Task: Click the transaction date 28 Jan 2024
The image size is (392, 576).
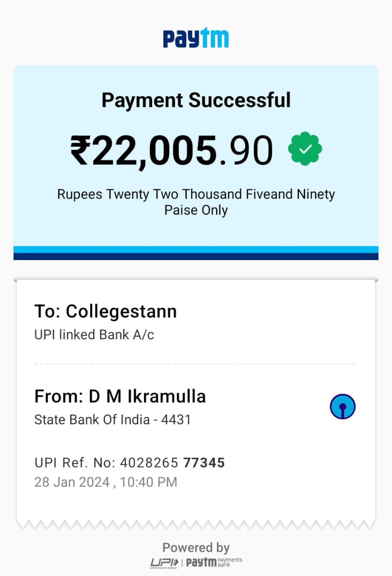Action: tap(106, 482)
